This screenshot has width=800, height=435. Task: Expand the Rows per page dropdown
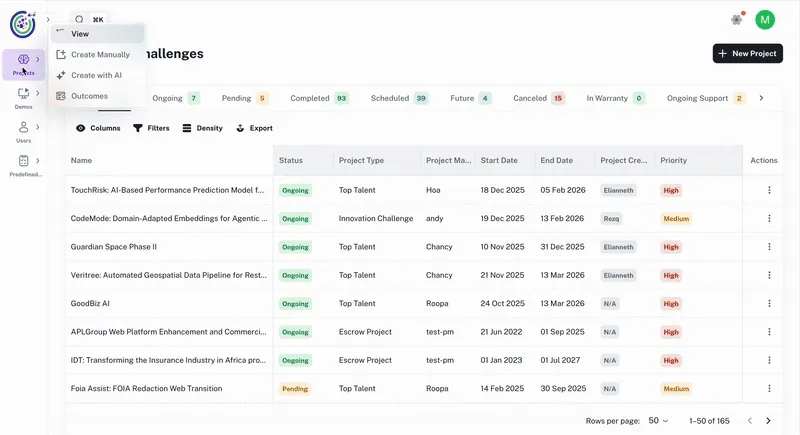click(x=658, y=421)
